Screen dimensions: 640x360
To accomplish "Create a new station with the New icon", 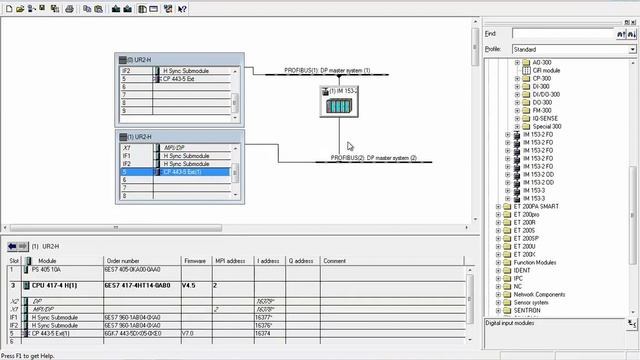I will (9, 9).
